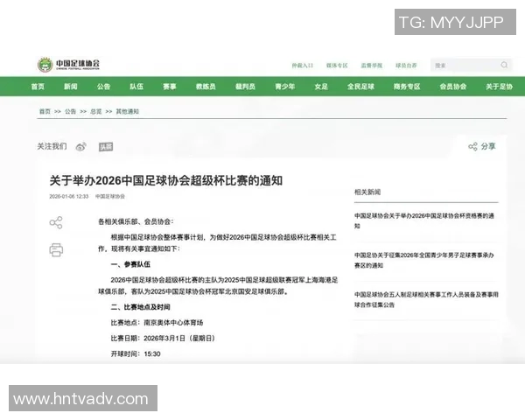Open related news about 2026中国足球协会杯资格赛

point(424,220)
